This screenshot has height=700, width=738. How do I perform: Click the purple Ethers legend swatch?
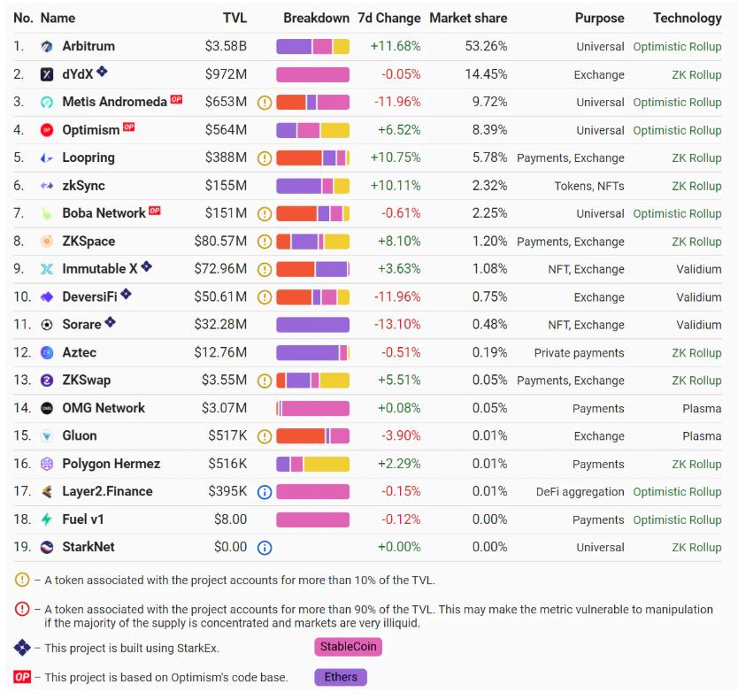(x=341, y=678)
